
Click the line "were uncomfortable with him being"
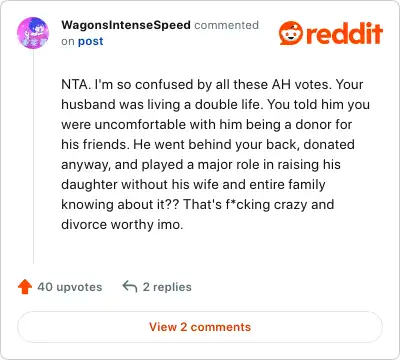click(207, 125)
